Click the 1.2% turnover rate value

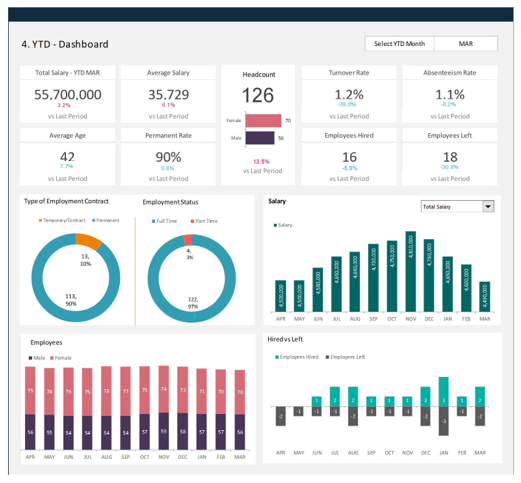(x=349, y=95)
